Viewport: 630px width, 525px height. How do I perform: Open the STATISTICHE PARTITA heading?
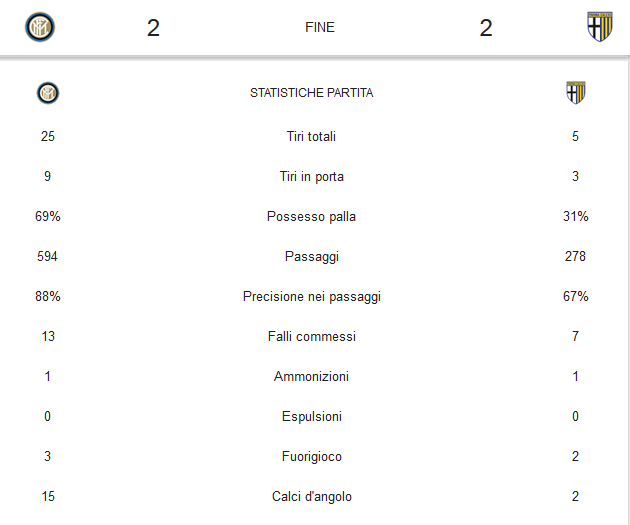pyautogui.click(x=311, y=93)
